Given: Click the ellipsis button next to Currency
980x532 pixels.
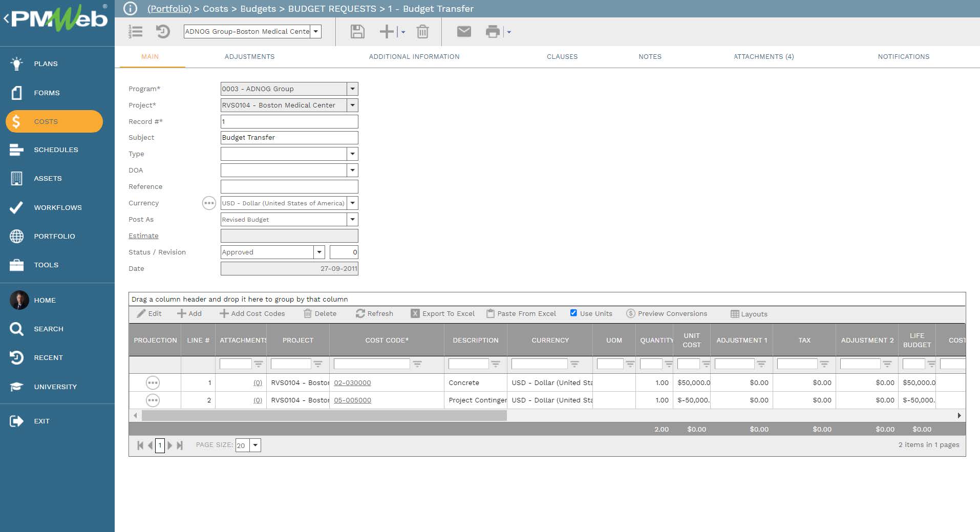Looking at the screenshot, I should 209,203.
